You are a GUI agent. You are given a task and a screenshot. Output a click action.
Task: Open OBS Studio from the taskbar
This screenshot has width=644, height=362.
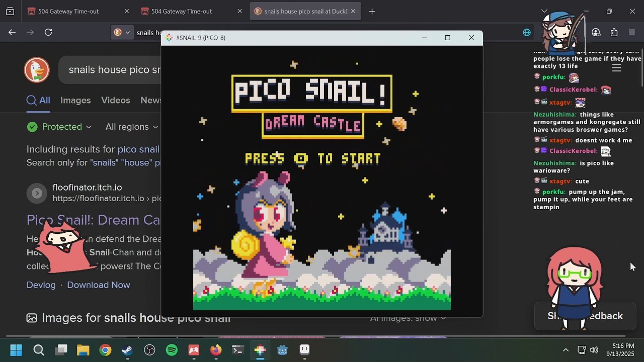149,350
